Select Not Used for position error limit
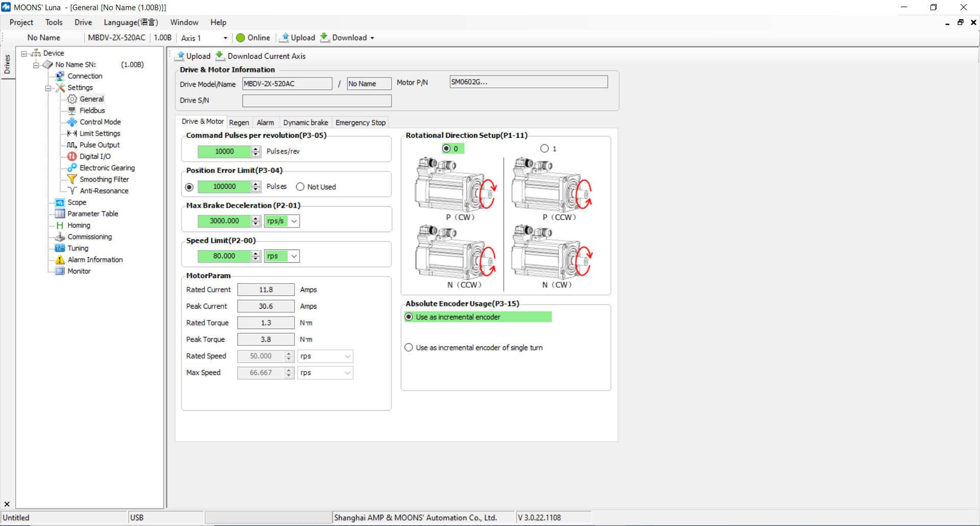Image resolution: width=980 pixels, height=526 pixels. (x=300, y=187)
